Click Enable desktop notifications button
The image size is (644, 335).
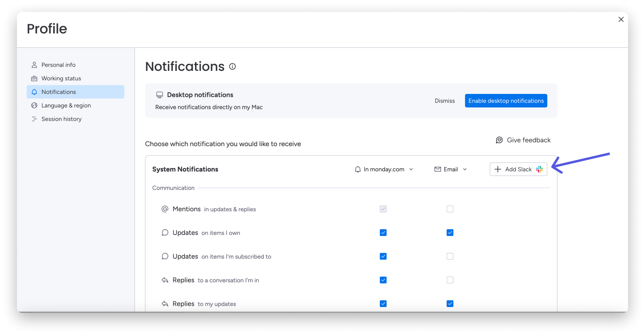click(506, 101)
